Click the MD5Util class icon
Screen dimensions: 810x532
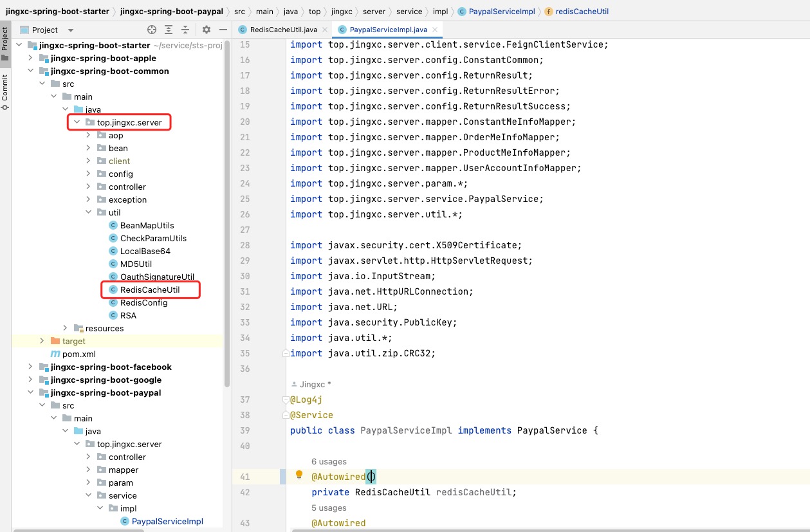(x=113, y=264)
